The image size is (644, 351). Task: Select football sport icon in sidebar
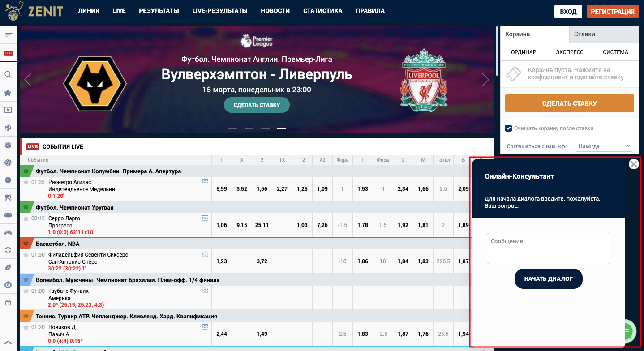click(8, 128)
